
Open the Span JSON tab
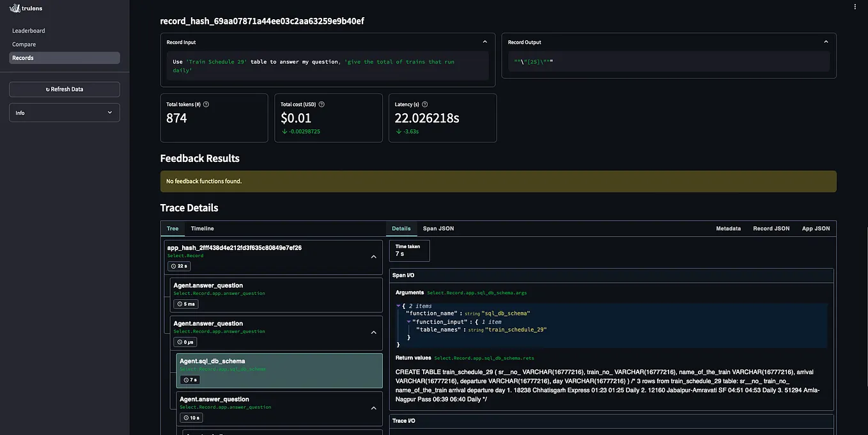pos(437,228)
